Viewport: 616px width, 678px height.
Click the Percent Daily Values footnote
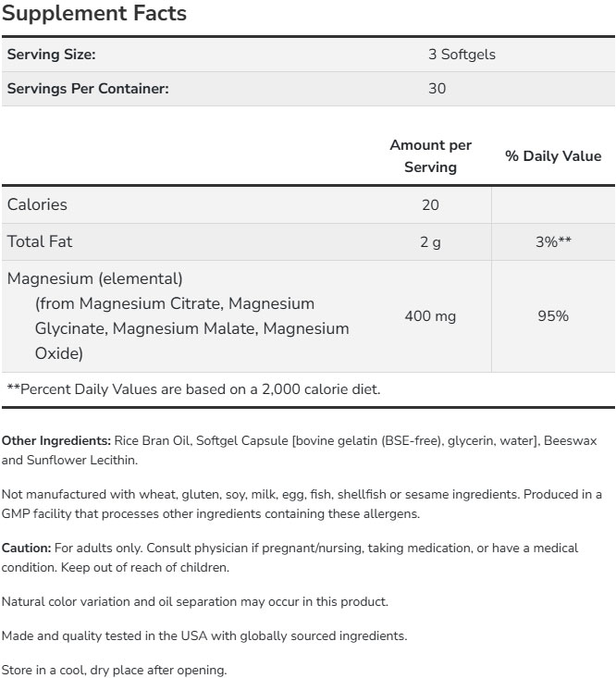[193, 389]
